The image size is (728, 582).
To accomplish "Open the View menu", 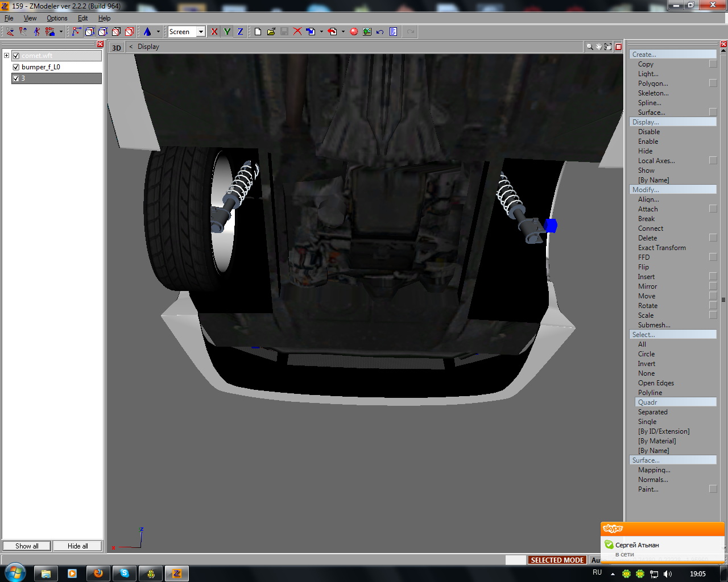I will [30, 18].
